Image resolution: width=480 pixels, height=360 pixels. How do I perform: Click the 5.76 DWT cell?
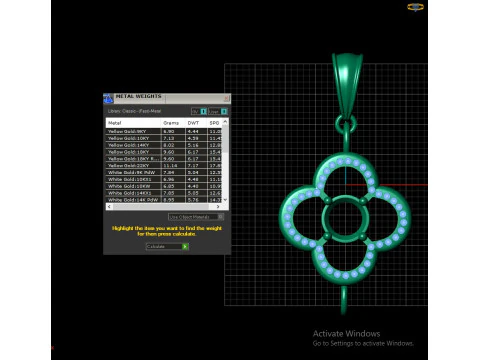click(196, 200)
